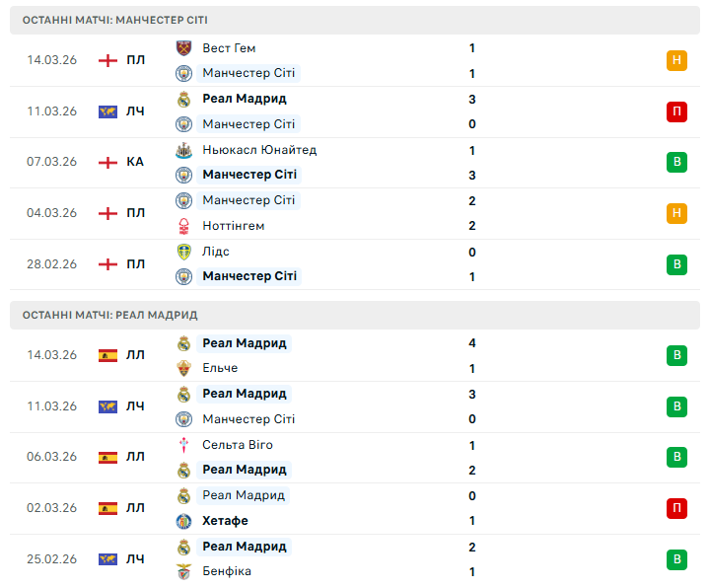Click the Champions League icon on 25.02.26
709x588 pixels.
click(107, 559)
